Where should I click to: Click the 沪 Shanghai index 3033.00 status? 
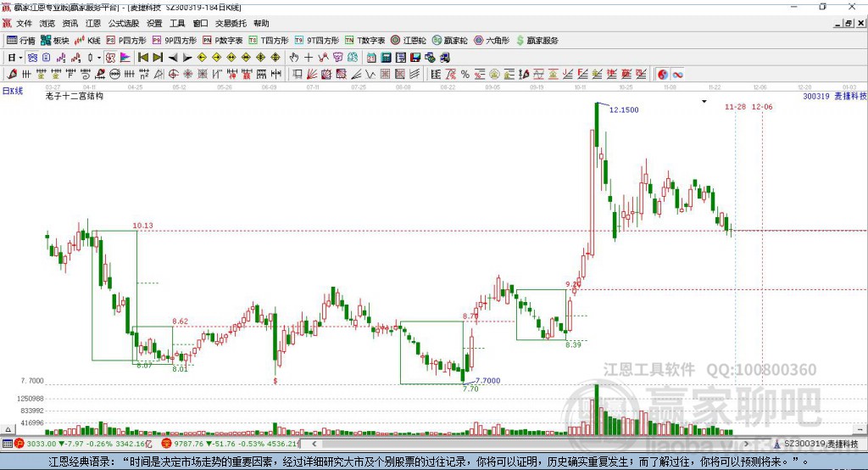83,444
